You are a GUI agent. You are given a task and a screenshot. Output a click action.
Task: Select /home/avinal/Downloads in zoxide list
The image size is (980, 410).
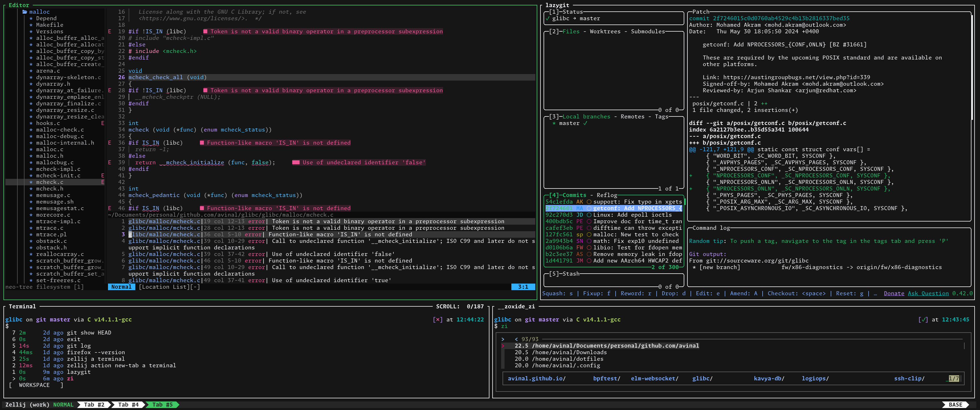569,352
